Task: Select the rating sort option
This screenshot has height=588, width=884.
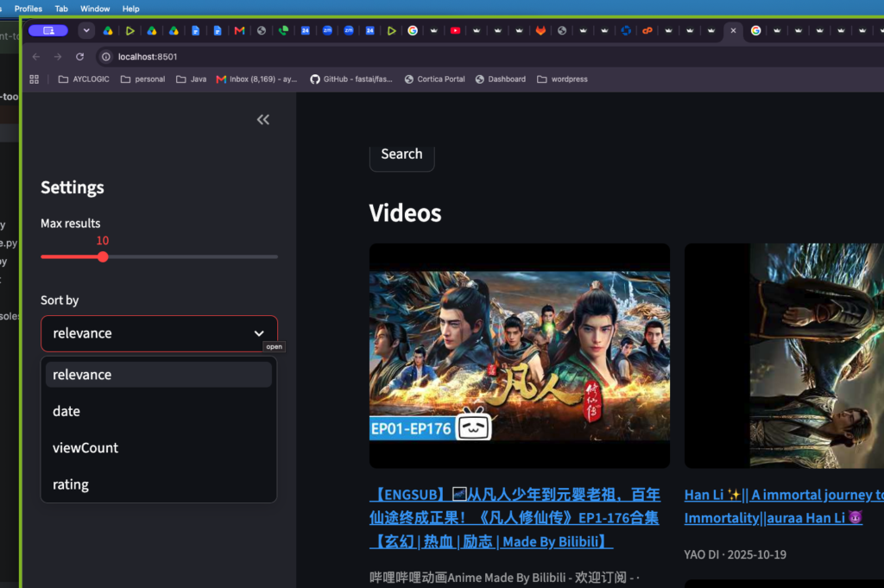Action: point(159,485)
